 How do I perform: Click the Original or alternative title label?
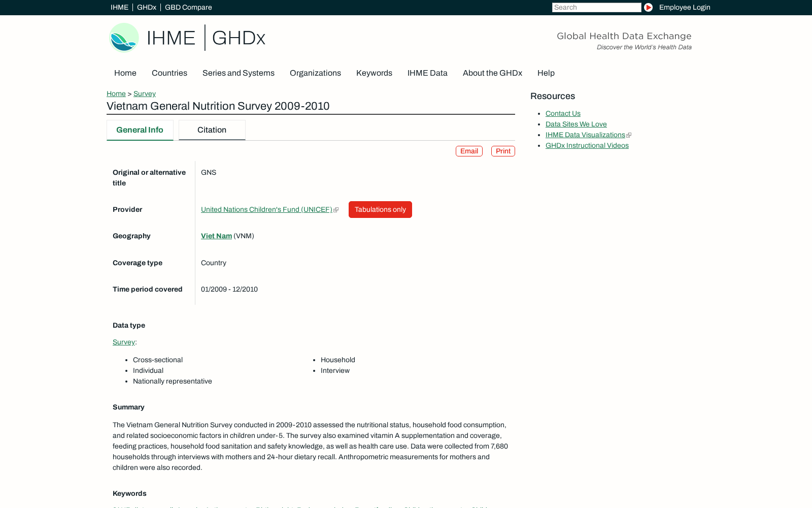pyautogui.click(x=149, y=178)
